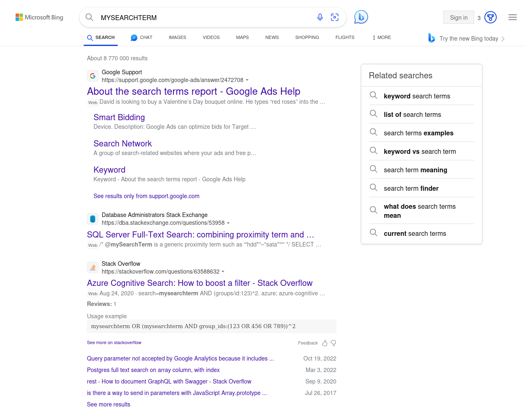The image size is (525, 420).
Task: Open the Rewards trophy icon
Action: point(491,17)
